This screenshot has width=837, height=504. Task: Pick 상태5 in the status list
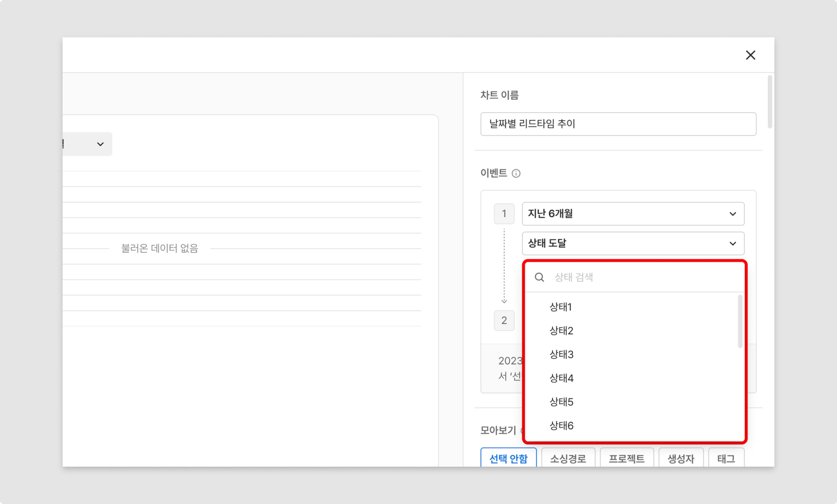point(561,402)
